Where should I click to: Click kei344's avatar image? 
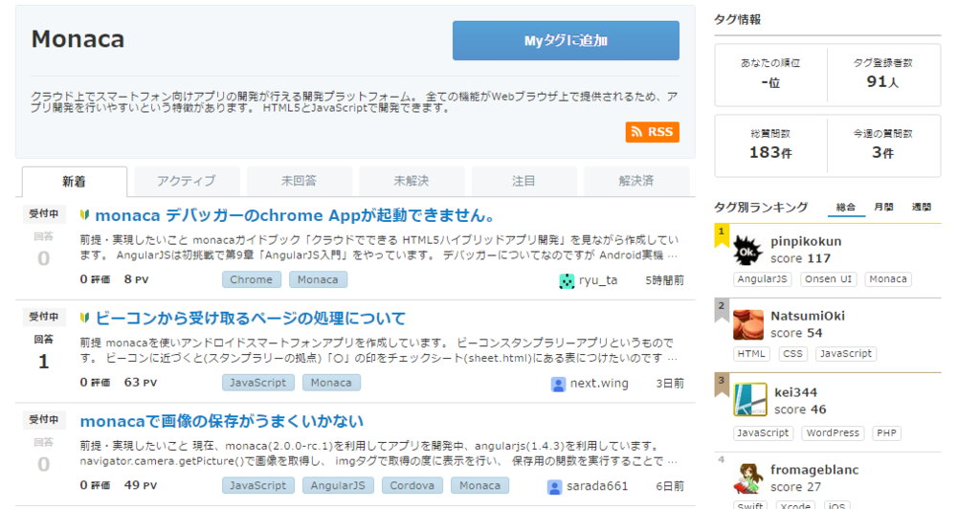pyautogui.click(x=750, y=400)
